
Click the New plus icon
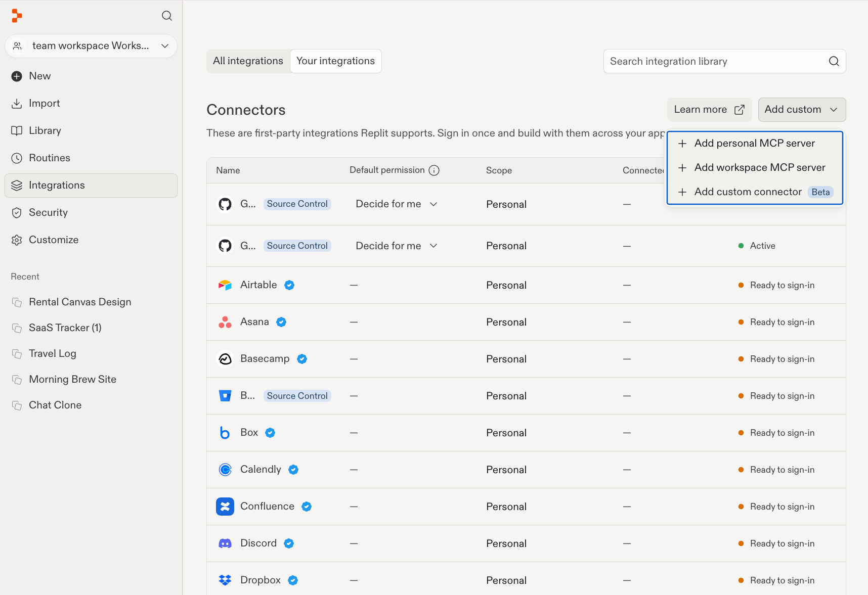click(17, 76)
